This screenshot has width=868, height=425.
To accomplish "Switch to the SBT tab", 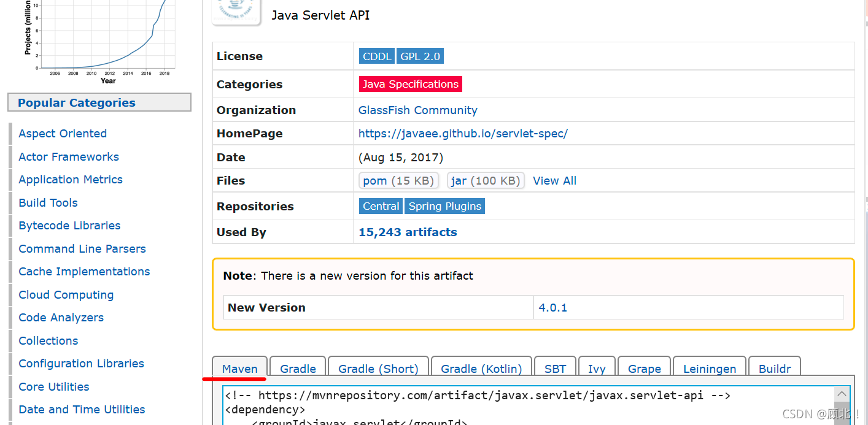I will (555, 369).
